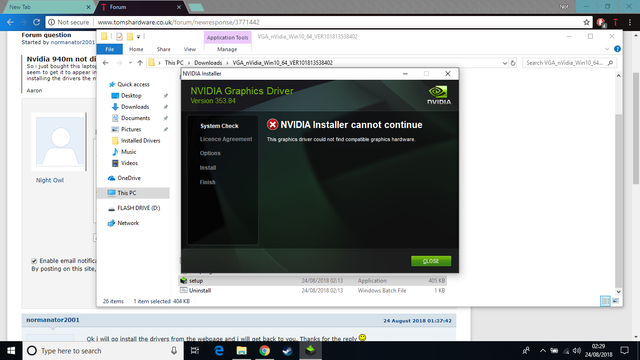Click properties checkmark icon in Explorer title bar
This screenshot has height=360, width=640.
point(119,37)
